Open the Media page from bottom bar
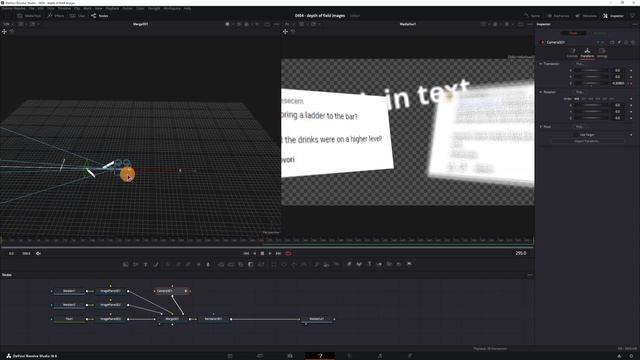The image size is (640, 360). coord(230,356)
